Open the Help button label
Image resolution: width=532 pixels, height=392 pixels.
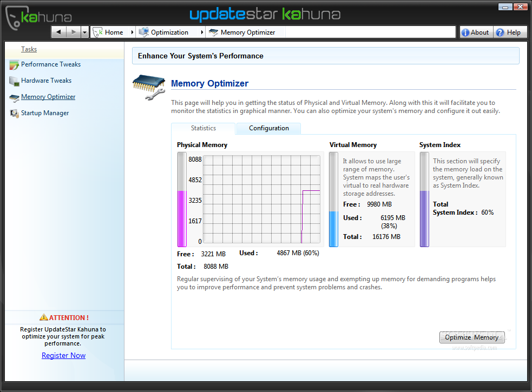pos(514,32)
